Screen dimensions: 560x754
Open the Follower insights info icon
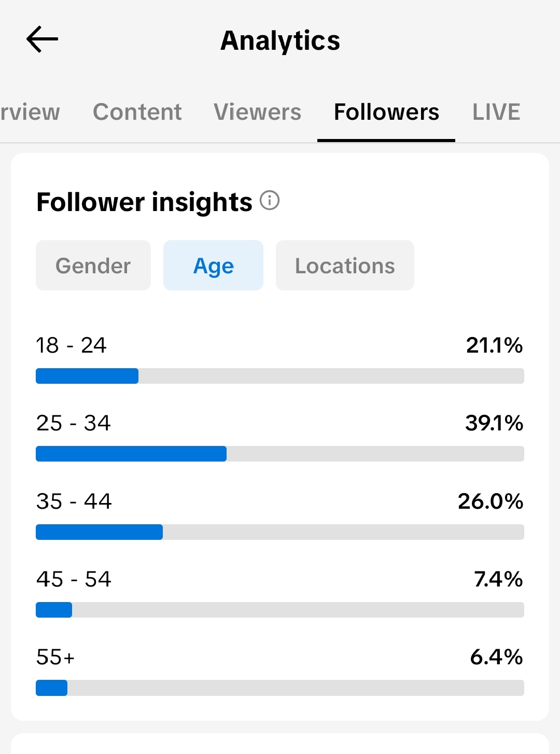tap(270, 200)
